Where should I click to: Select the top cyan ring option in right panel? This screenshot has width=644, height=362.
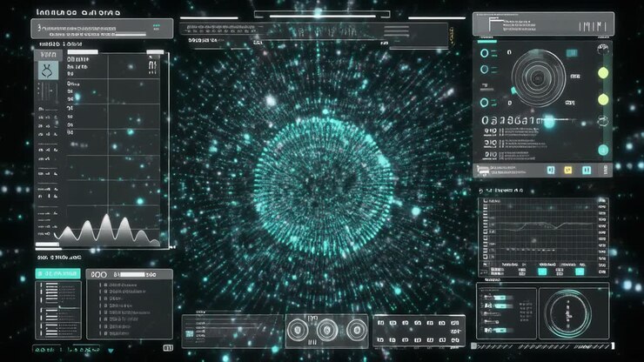click(x=484, y=53)
